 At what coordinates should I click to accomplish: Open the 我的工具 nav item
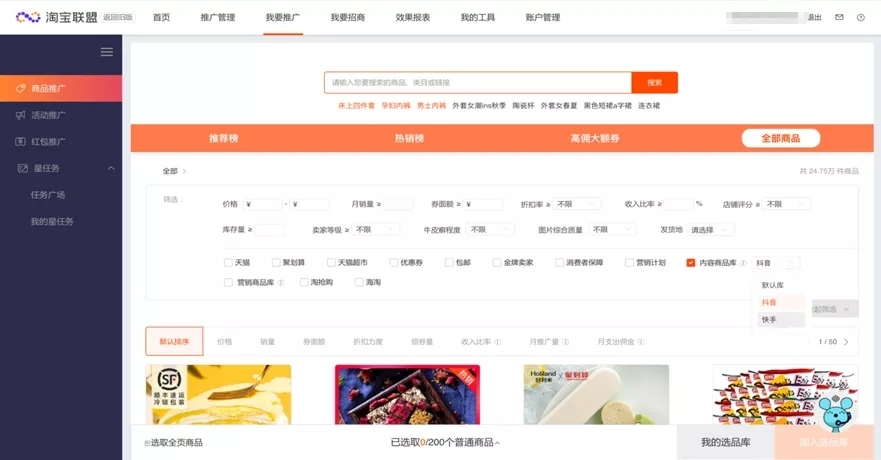pyautogui.click(x=478, y=17)
